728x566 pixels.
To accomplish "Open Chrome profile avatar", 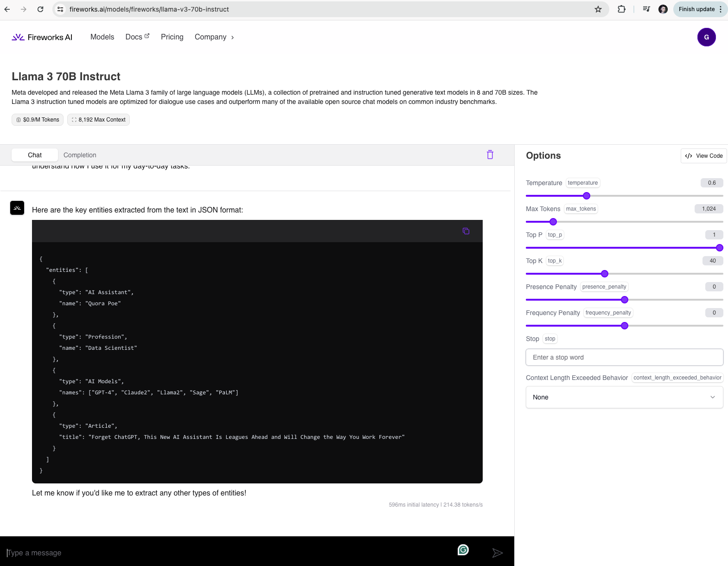I will [x=663, y=9].
